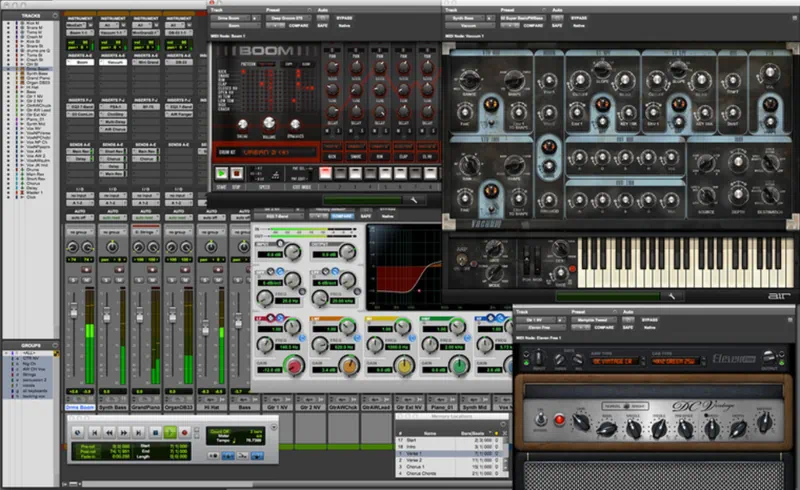Click the red power switch on the amp
This screenshot has width=800, height=490.
560,419
